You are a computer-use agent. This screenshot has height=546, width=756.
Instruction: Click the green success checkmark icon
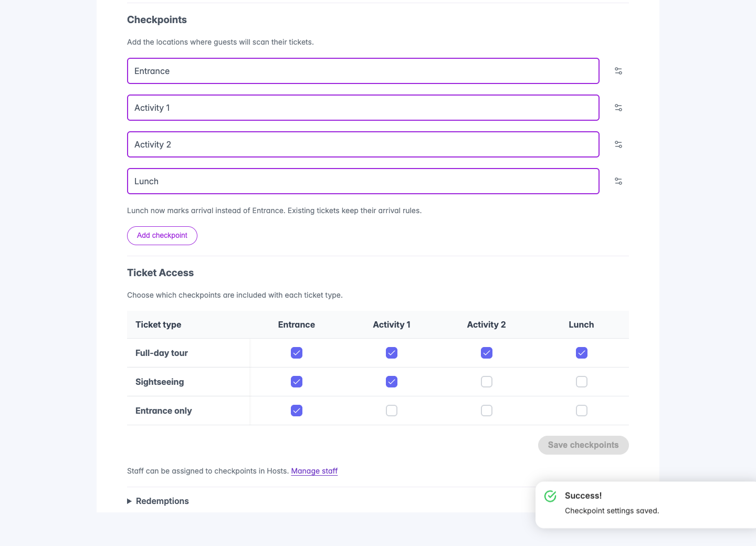(550, 496)
